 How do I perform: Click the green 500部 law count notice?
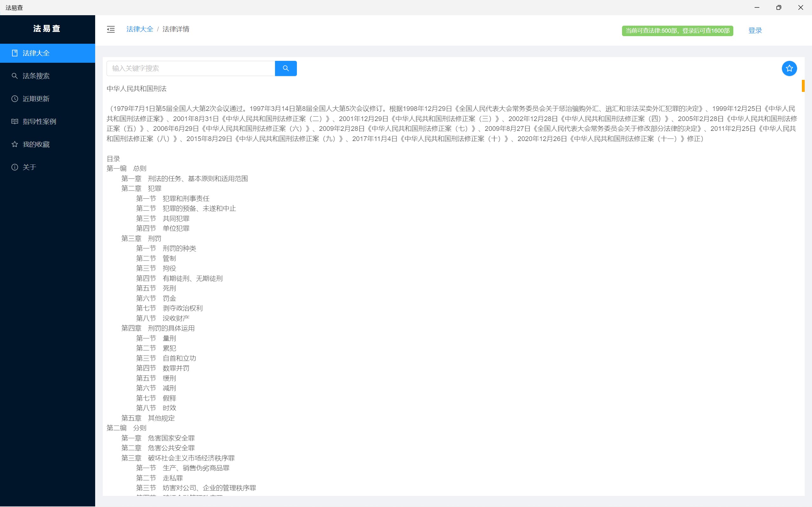pyautogui.click(x=677, y=30)
